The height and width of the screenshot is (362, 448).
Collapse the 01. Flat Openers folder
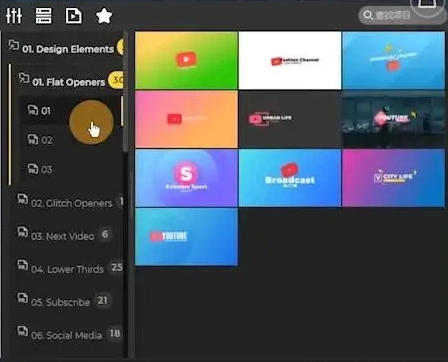70,81
